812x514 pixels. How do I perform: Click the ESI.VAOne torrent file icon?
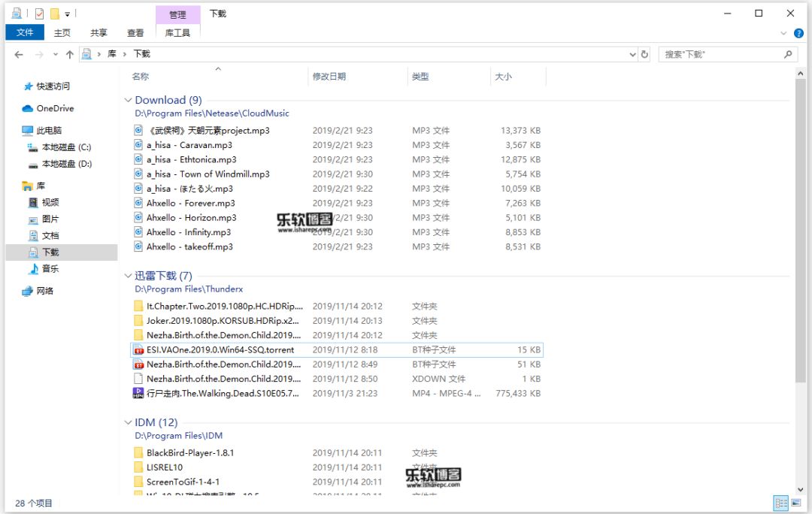point(138,350)
